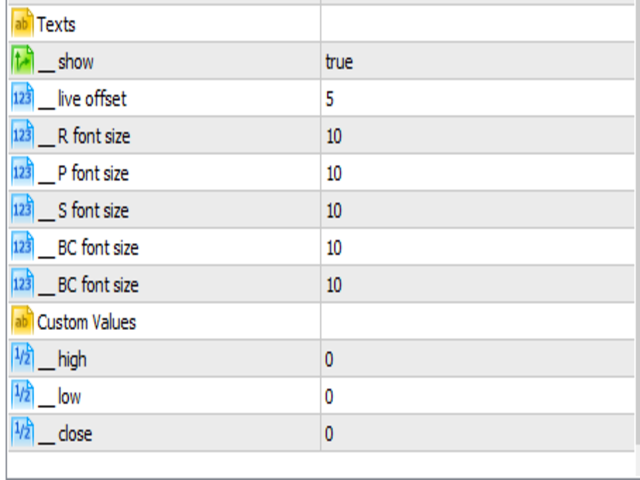Click the integer icon next to __P font size
The width and height of the screenshot is (640, 480).
click(22, 173)
